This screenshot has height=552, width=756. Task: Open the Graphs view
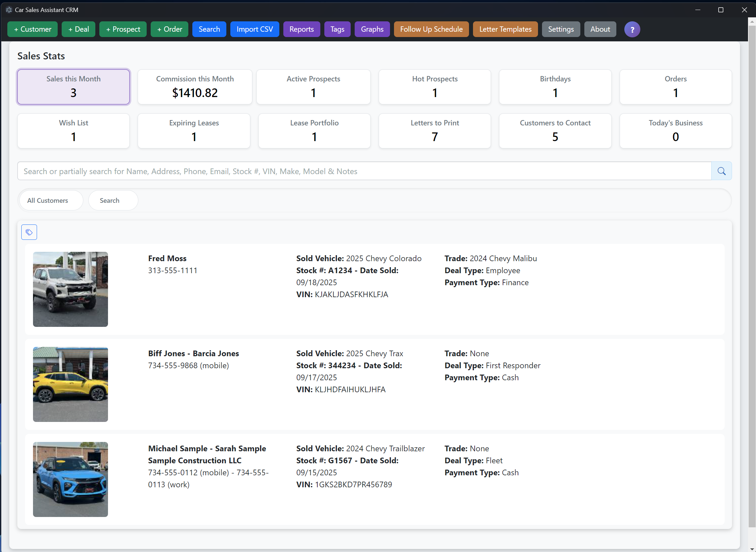(372, 29)
